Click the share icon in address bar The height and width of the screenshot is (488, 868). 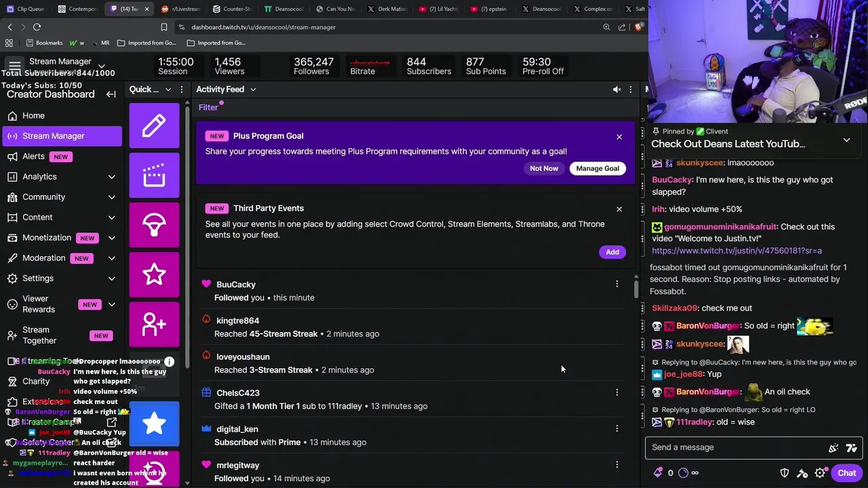click(622, 27)
